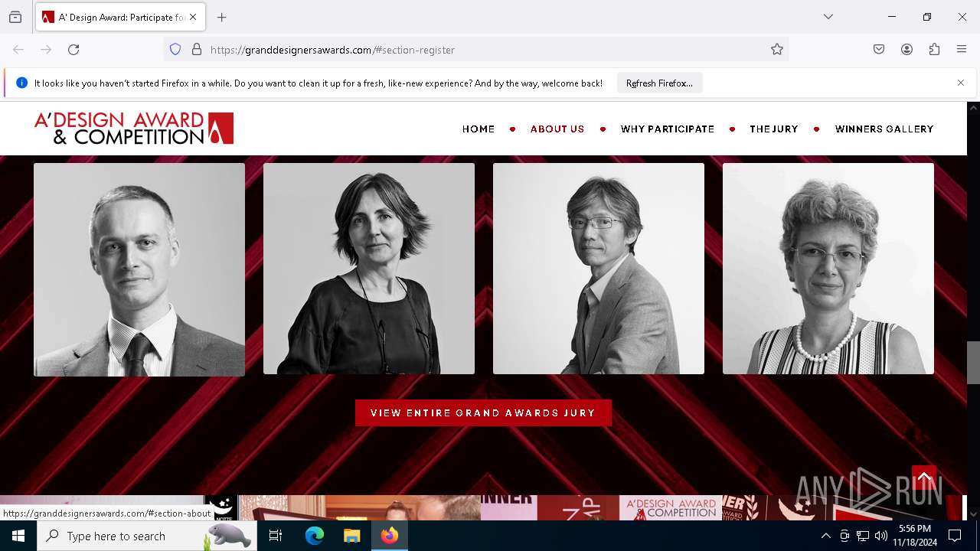980x551 pixels.
Task: Open Firefox application hamburger menu
Action: pos(962,50)
